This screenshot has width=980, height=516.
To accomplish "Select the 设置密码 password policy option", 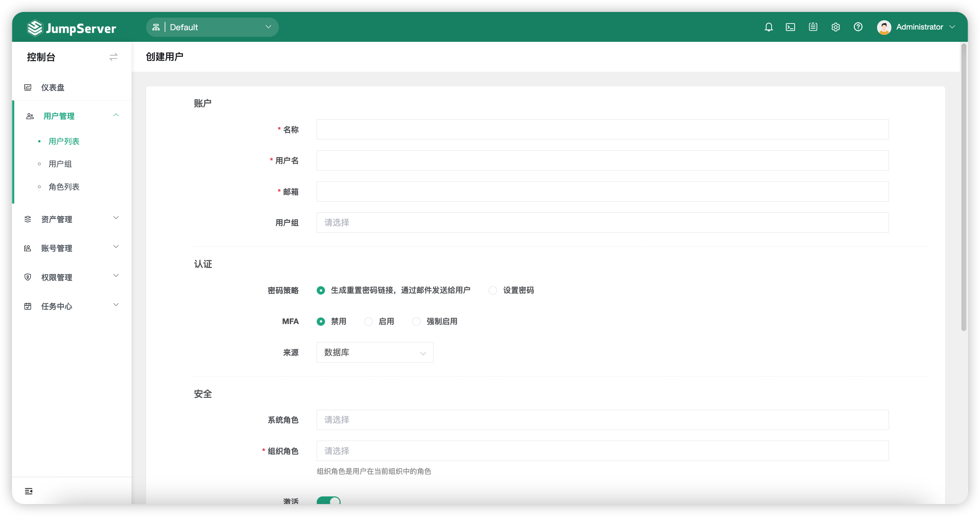I will [x=493, y=290].
